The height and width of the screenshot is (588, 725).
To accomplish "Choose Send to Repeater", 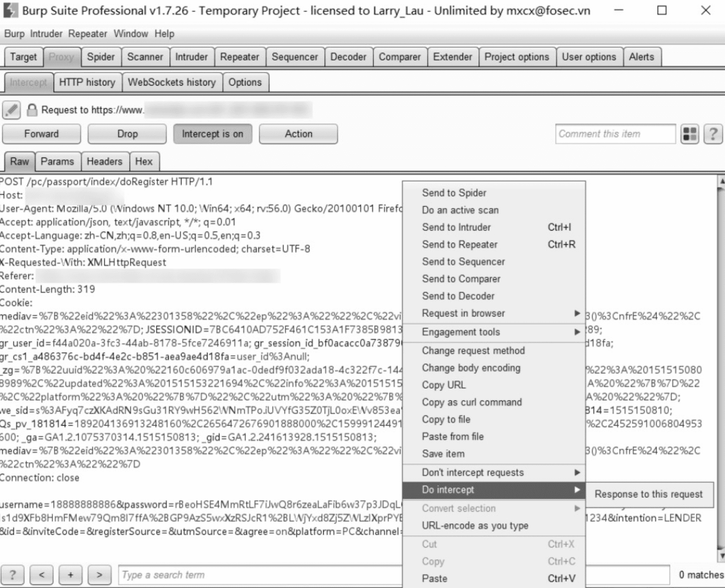I will click(x=494, y=245).
